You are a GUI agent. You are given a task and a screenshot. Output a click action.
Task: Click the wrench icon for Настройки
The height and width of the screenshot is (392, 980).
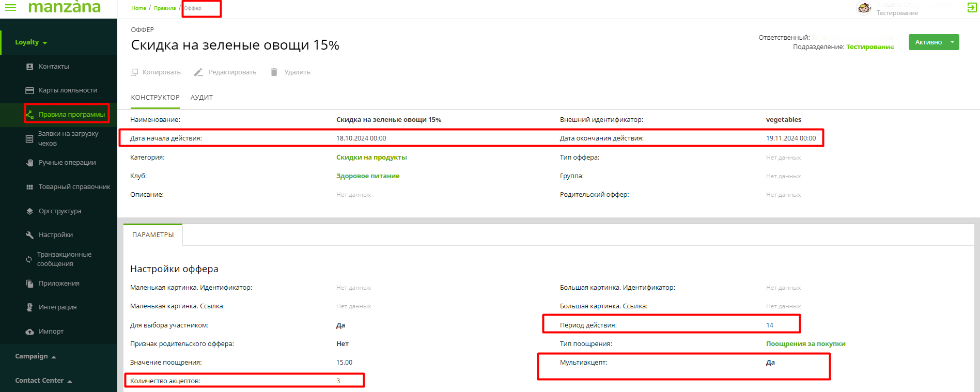tap(29, 235)
